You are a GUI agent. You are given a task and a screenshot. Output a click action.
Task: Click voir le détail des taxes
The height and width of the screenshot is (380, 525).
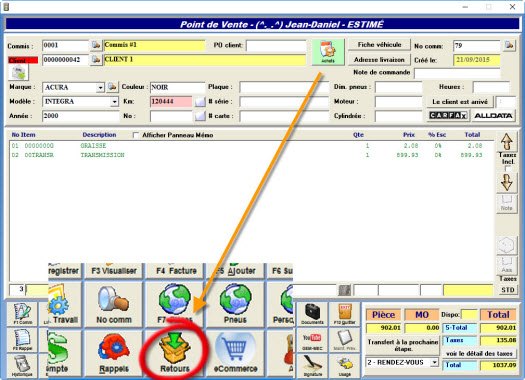click(479, 354)
